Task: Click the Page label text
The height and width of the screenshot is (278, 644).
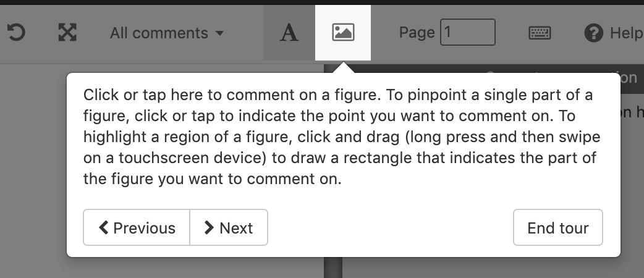Action: 417,33
